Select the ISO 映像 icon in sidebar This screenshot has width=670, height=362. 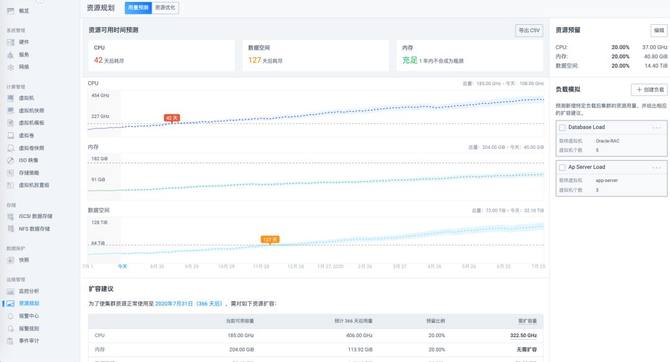point(11,160)
